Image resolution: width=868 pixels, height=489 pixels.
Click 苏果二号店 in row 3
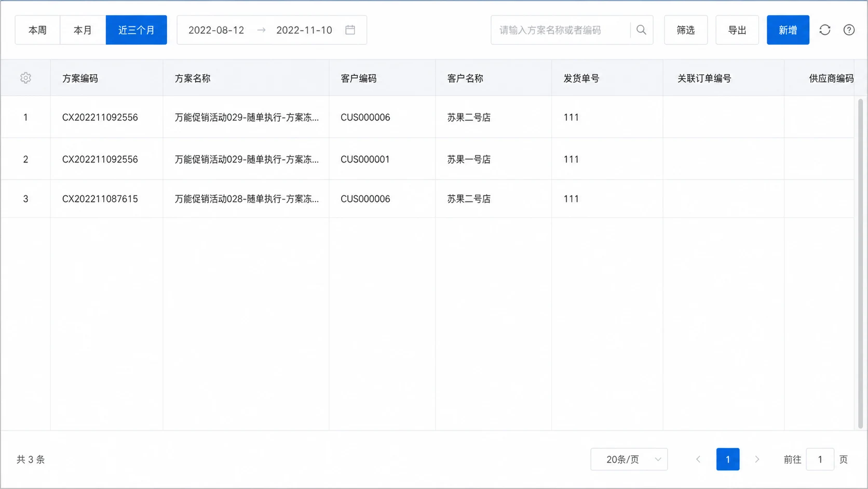469,199
